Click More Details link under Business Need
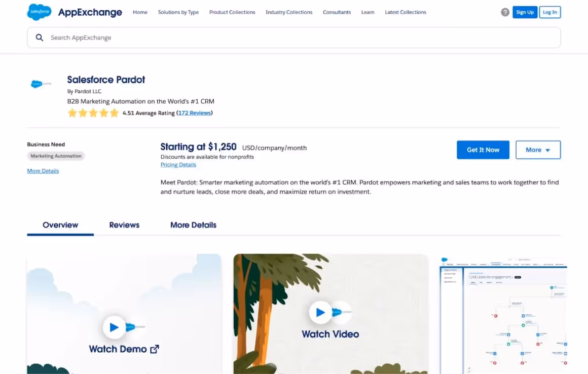The image size is (588, 374). (43, 171)
